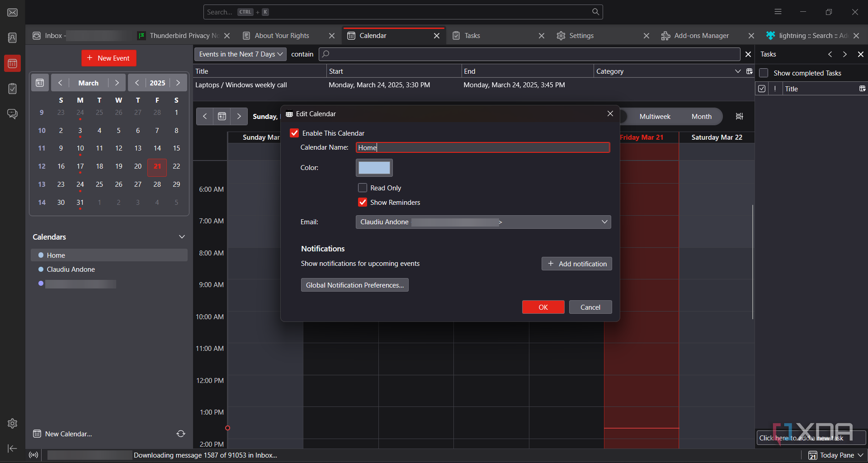The height and width of the screenshot is (463, 868).
Task: Select March 24 in mini calendar
Action: pos(80,184)
